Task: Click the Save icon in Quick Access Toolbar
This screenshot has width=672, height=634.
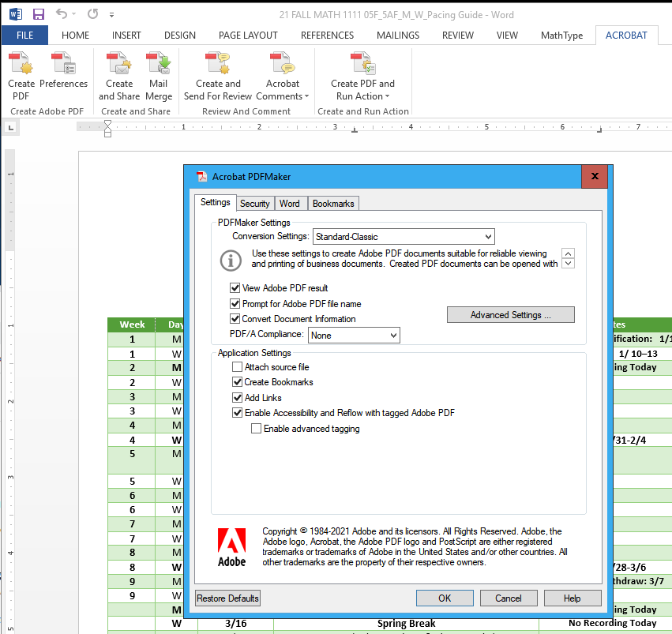Action: point(38,13)
